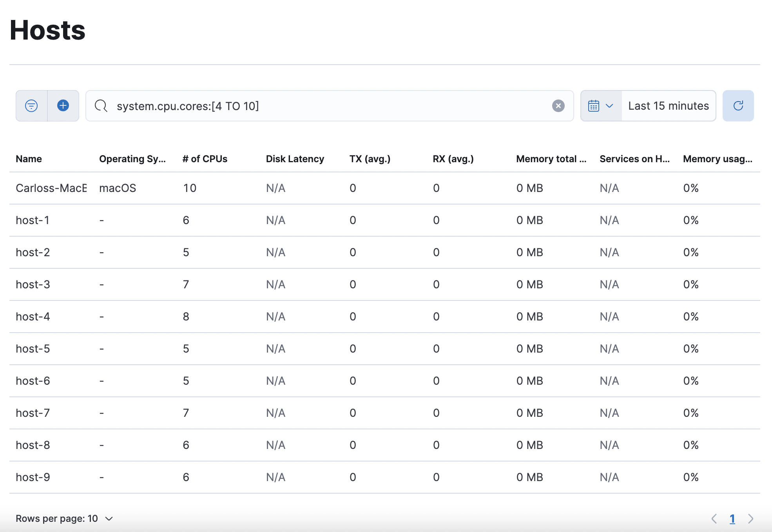The image size is (772, 532).
Task: Open host-4 details
Action: click(33, 317)
